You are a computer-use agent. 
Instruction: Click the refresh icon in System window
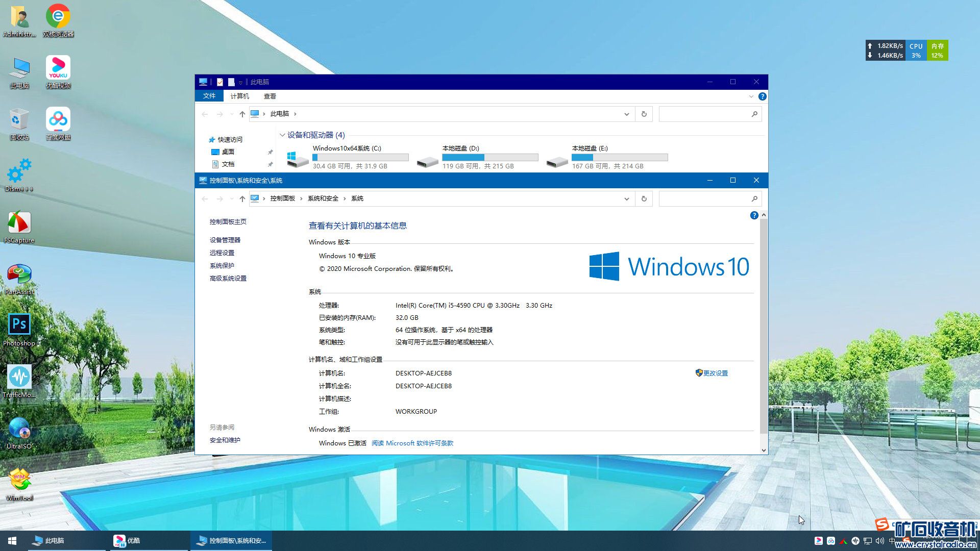click(644, 198)
